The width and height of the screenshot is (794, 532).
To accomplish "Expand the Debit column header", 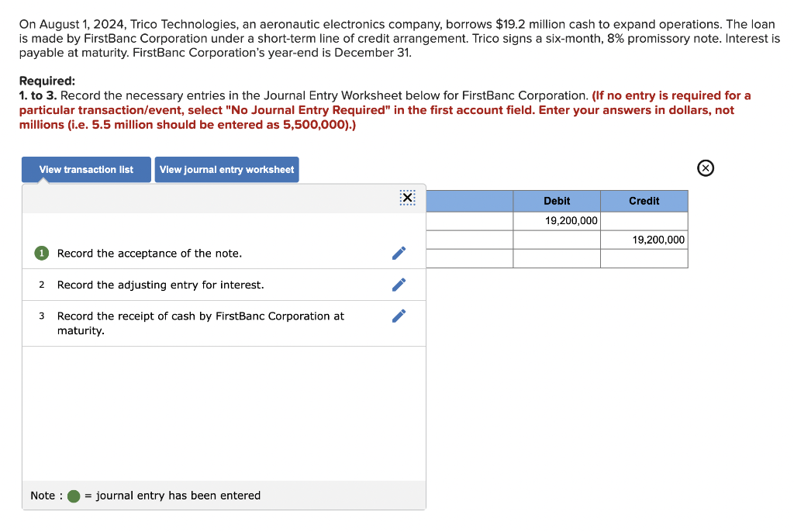I will coord(557,201).
